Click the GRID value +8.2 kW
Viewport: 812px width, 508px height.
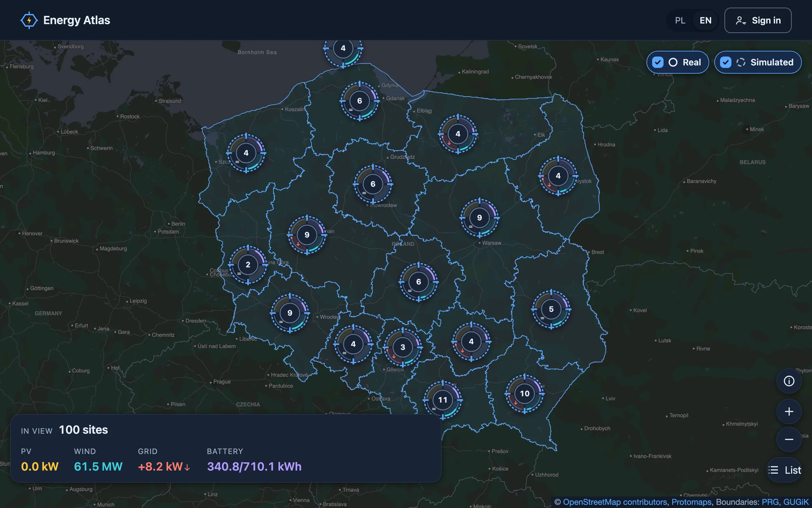[x=164, y=466]
